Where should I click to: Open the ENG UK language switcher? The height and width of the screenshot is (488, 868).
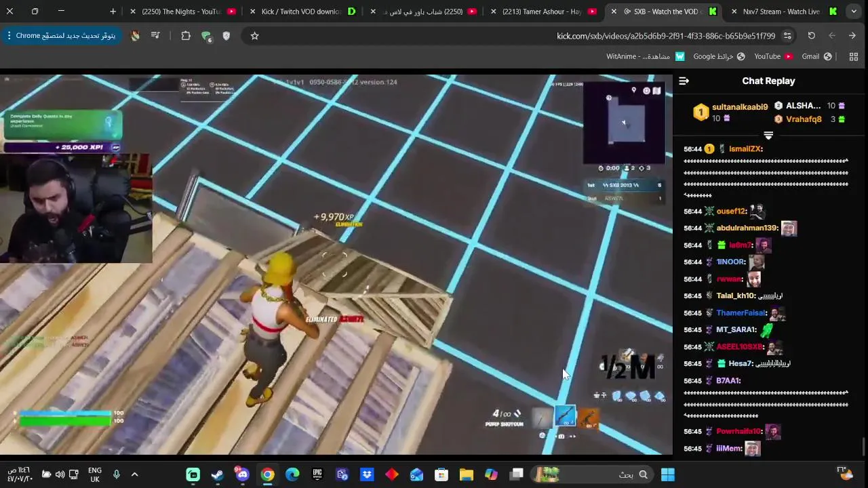coord(95,474)
